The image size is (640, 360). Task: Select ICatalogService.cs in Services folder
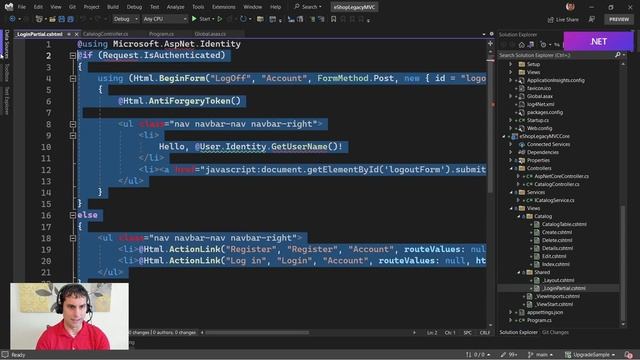tap(554, 200)
